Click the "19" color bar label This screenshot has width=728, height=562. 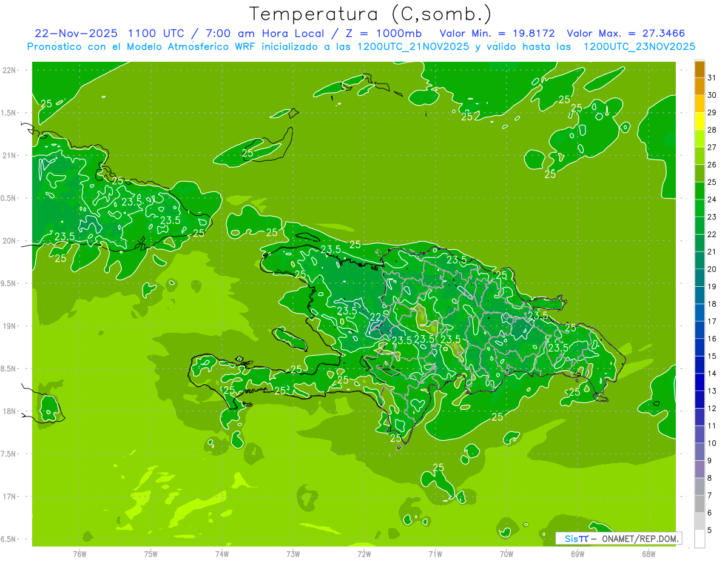click(x=712, y=287)
